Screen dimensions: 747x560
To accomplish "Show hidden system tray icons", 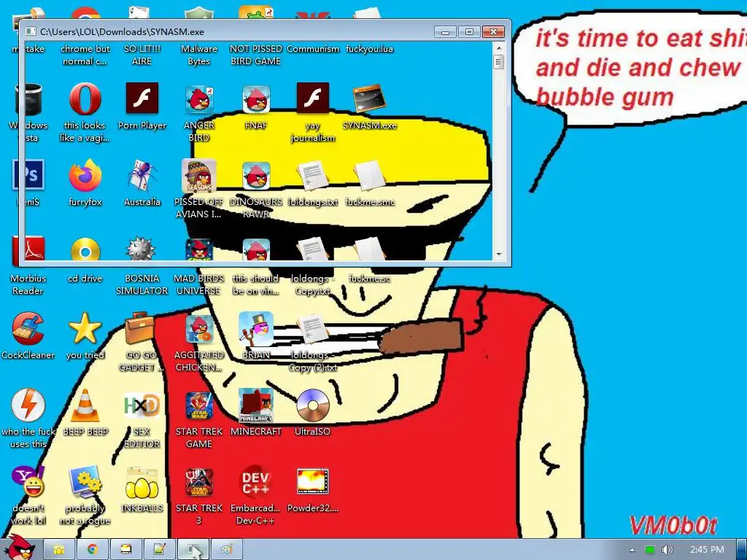I will click(632, 550).
